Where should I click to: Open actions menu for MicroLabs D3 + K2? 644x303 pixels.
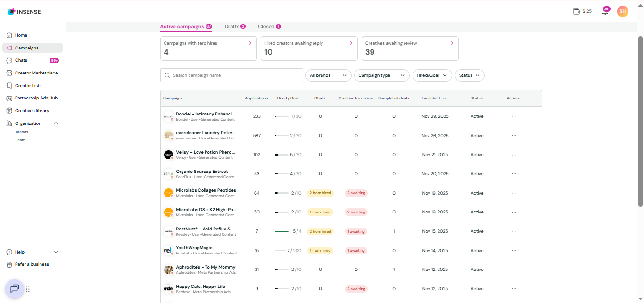coord(514,212)
